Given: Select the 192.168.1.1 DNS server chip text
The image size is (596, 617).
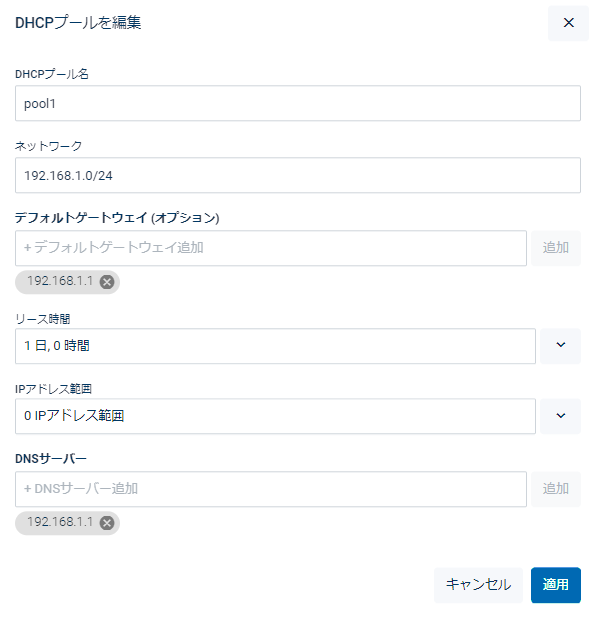Looking at the screenshot, I should tap(60, 522).
